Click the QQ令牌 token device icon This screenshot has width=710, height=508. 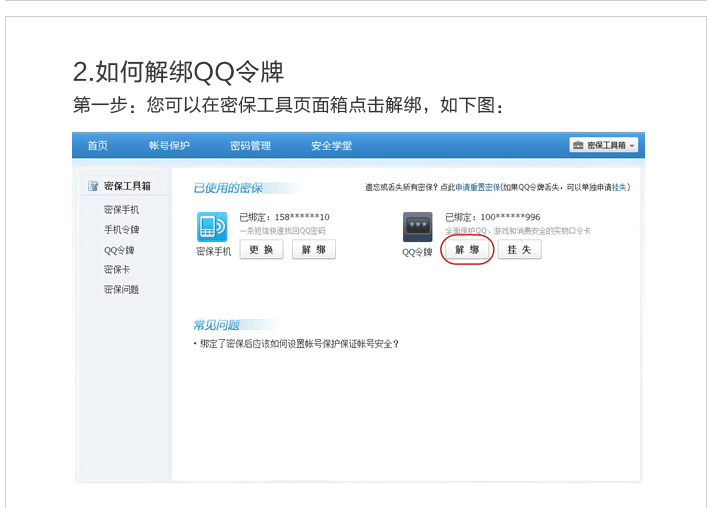[x=417, y=227]
